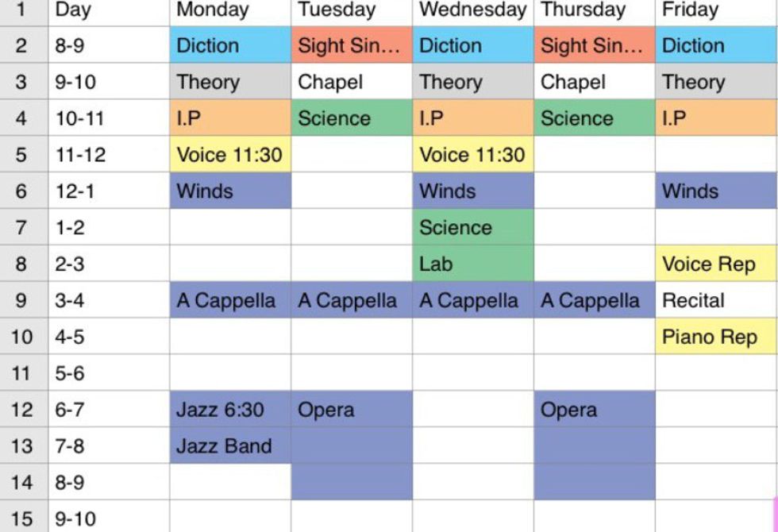
Task: Select Friday's I.P cell
Action: 716,118
